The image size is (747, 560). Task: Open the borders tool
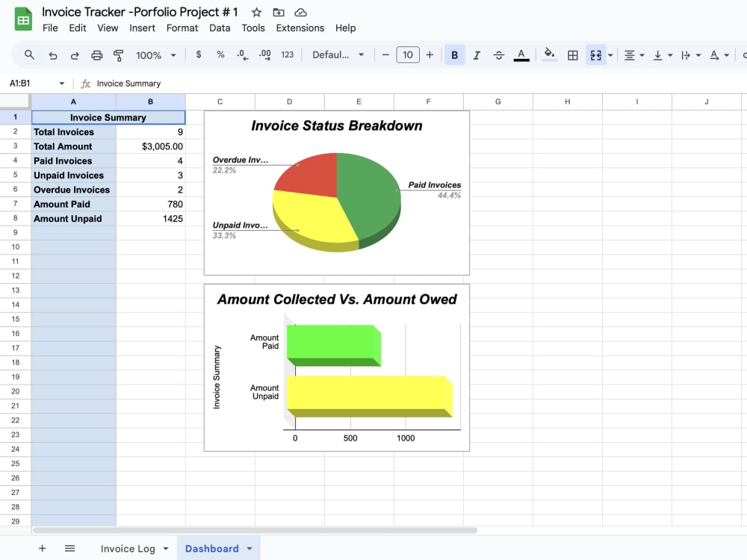tap(573, 55)
